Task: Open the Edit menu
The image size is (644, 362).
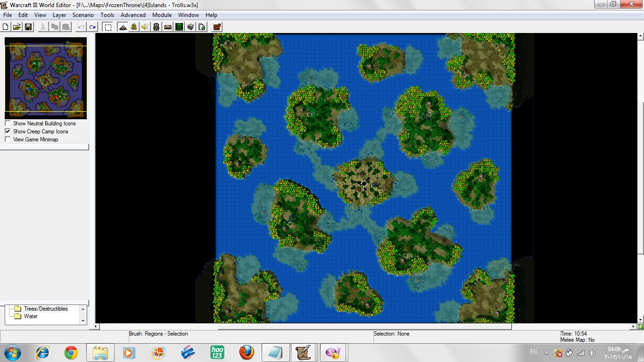Action: point(23,15)
